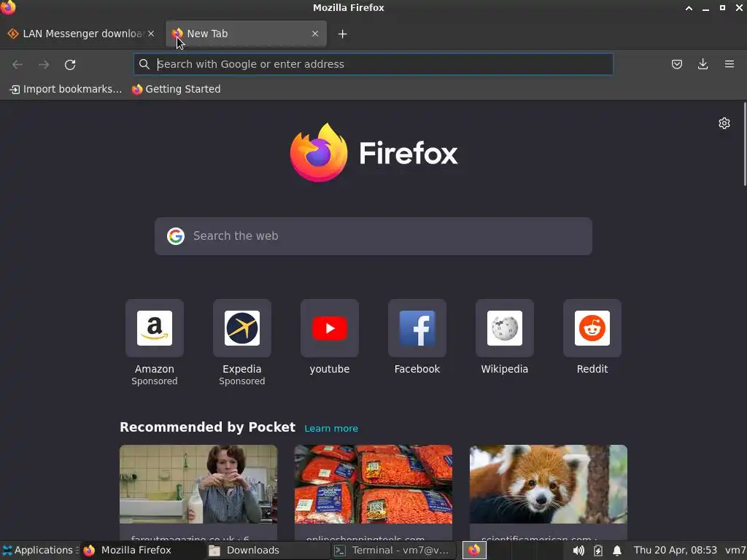Click the address bar search magnifier icon
The height and width of the screenshot is (560, 747).
pos(144,64)
